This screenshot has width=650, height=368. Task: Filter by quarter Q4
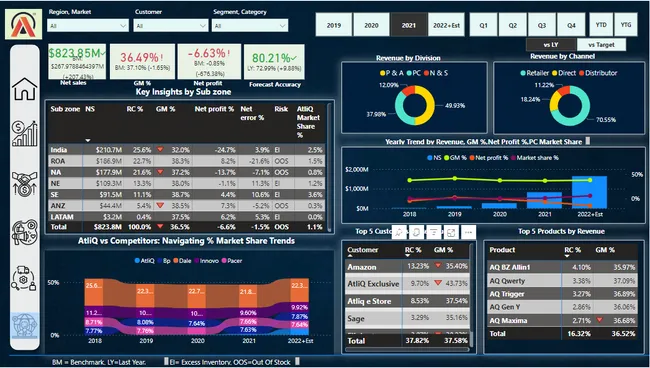tap(571, 25)
